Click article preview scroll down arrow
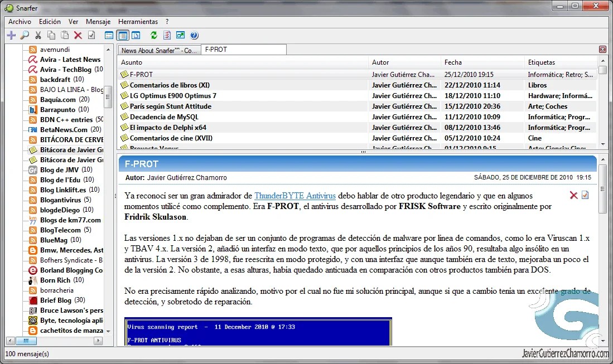Image resolution: width=613 pixels, height=364 pixels. click(x=603, y=341)
